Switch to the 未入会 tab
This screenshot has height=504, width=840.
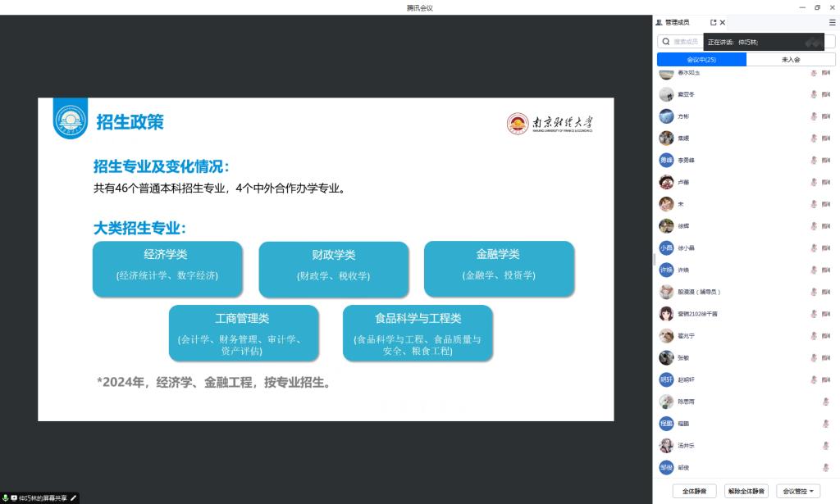tap(791, 60)
